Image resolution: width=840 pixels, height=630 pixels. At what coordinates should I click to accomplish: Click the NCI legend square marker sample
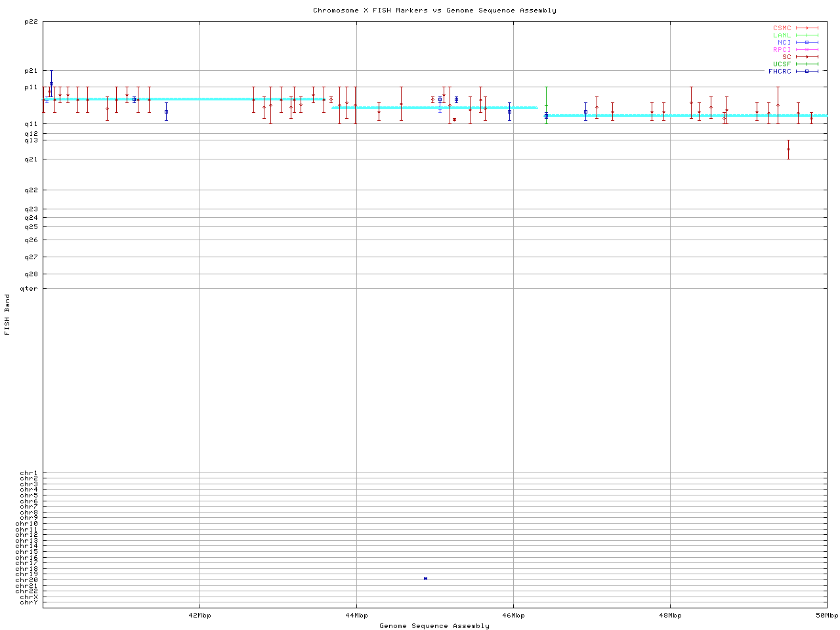pos(807,43)
